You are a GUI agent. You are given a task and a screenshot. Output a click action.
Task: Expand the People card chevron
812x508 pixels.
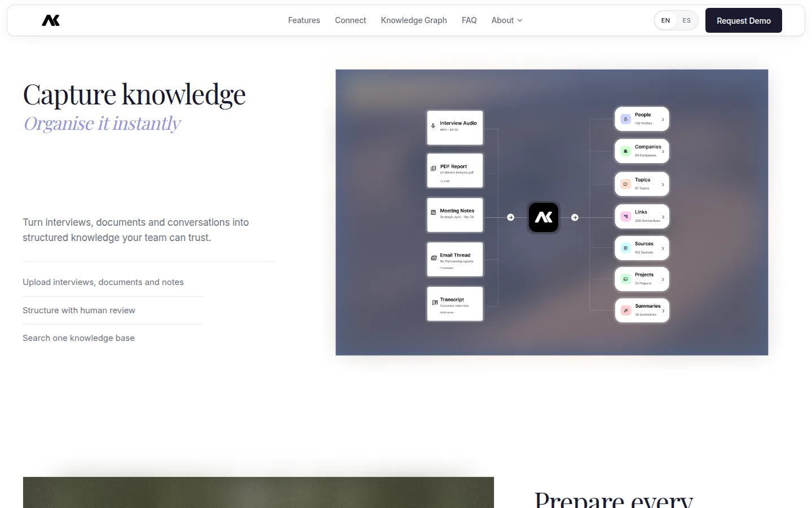[663, 120]
